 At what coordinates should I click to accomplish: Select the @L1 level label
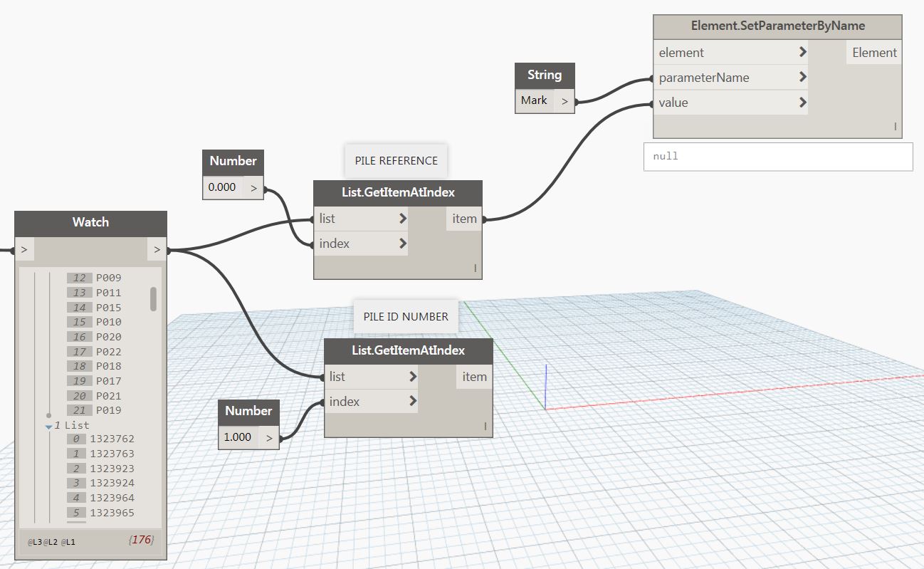tap(68, 542)
